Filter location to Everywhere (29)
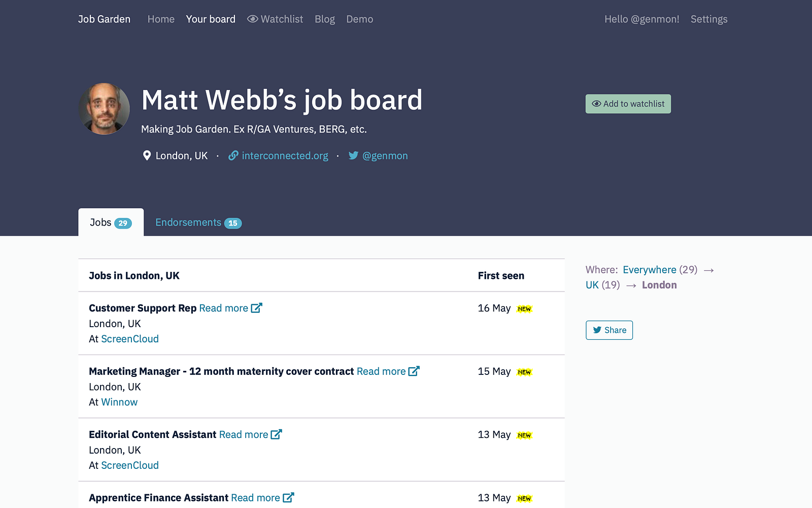812x508 pixels. point(660,270)
